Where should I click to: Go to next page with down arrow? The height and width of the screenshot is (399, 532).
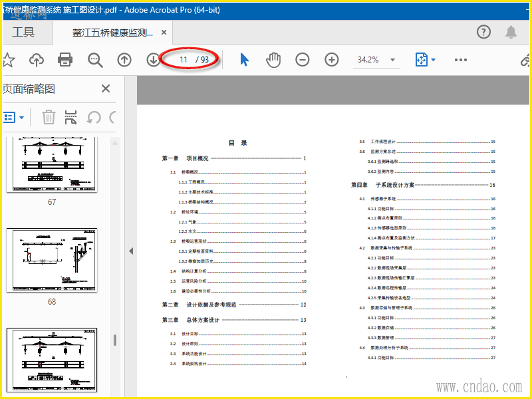tap(153, 60)
